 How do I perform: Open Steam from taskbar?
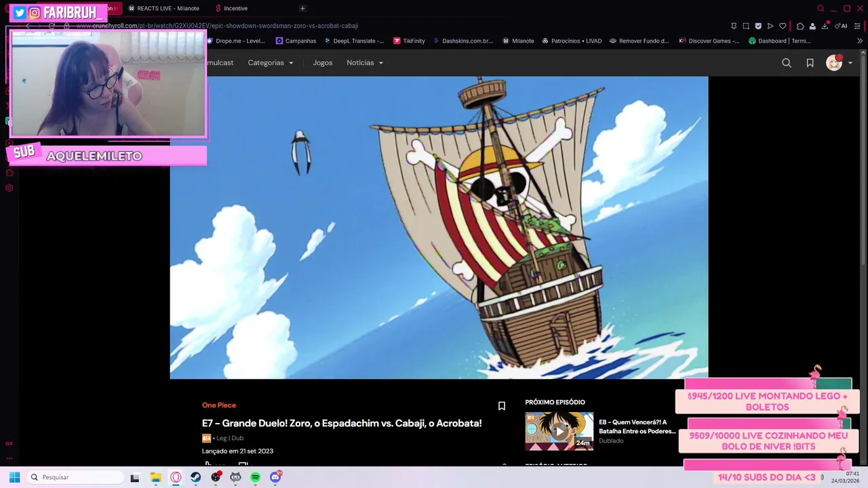pos(195,477)
